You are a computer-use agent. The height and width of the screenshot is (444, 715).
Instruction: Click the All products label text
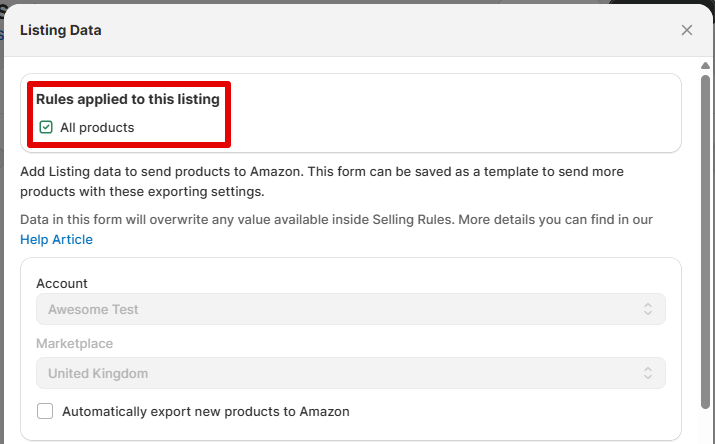coord(97,128)
